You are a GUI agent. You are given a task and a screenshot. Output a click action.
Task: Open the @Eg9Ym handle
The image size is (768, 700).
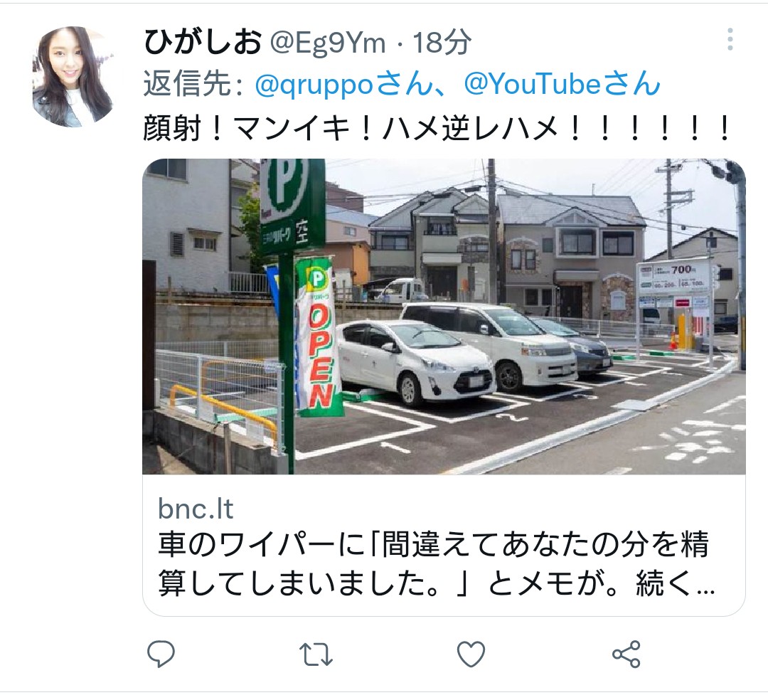click(328, 43)
